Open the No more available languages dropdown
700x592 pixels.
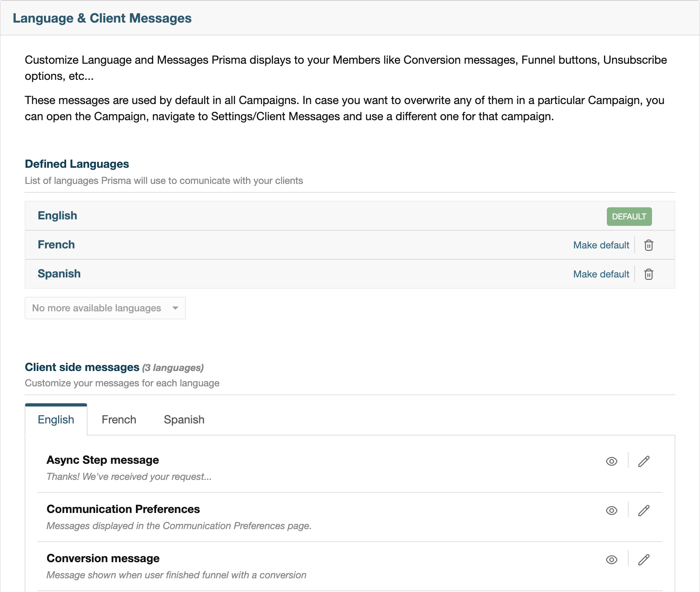tap(105, 308)
